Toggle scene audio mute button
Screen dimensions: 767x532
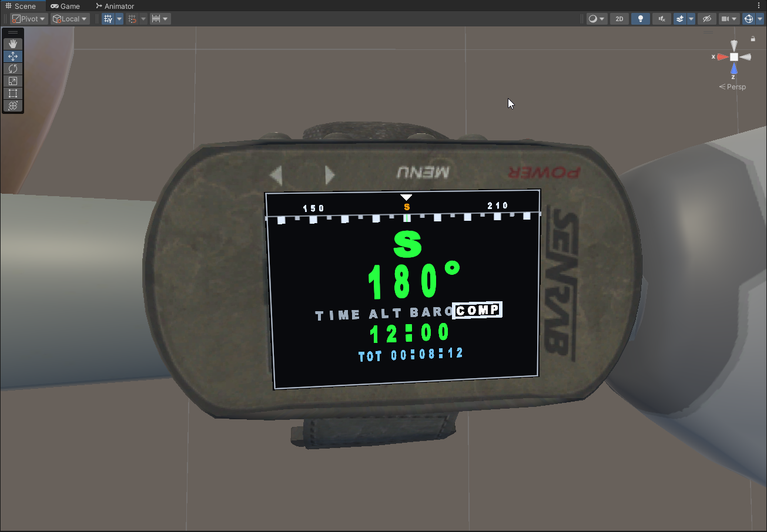(662, 19)
